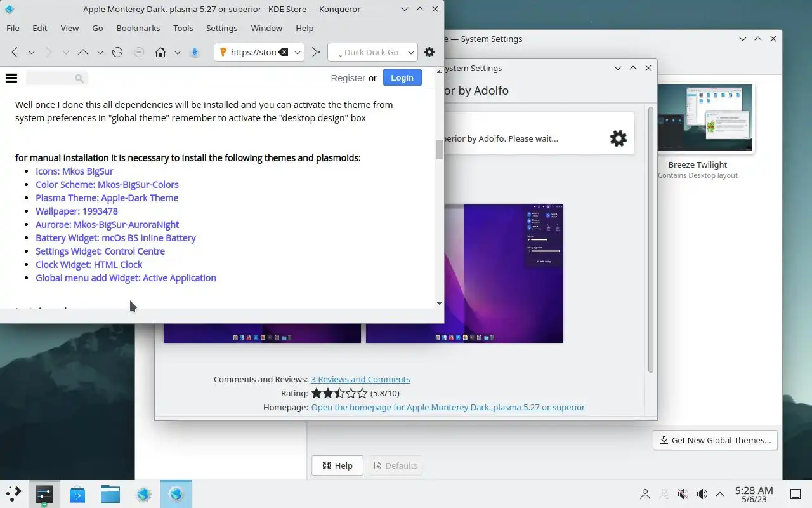The image size is (812, 508).
Task: Open the File menu
Action: click(x=13, y=28)
